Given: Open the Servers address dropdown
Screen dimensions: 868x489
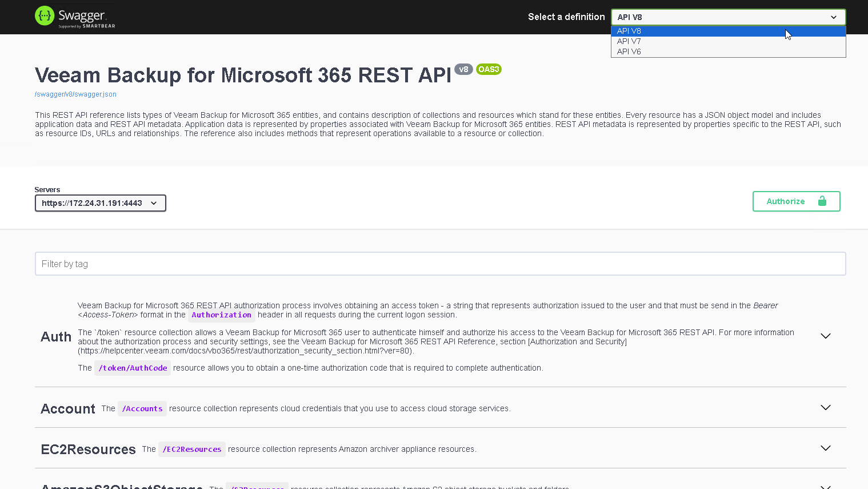Looking at the screenshot, I should click(100, 202).
